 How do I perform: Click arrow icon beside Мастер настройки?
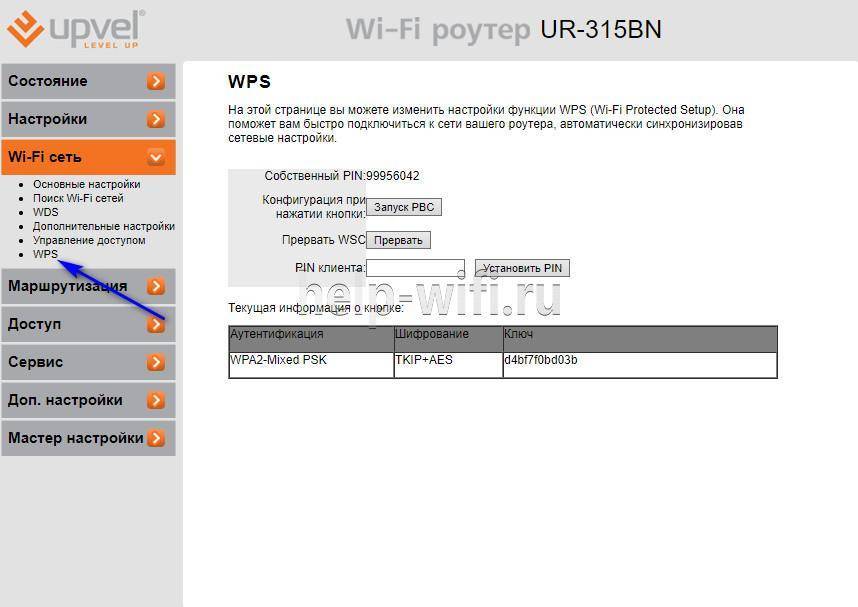coord(155,438)
